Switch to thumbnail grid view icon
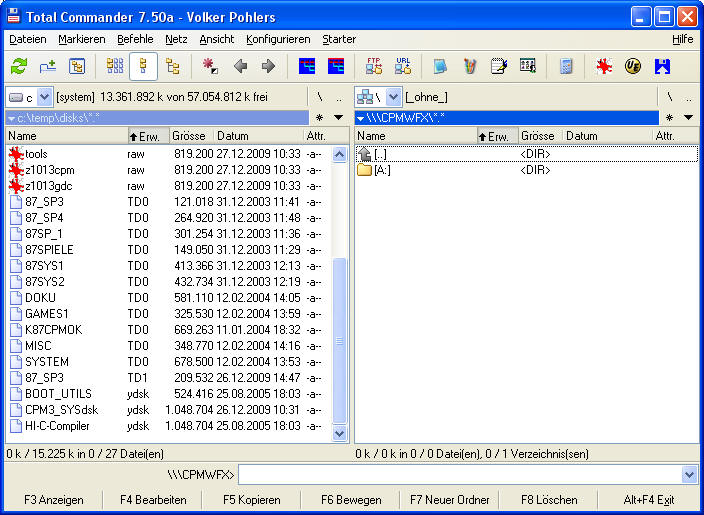 (x=115, y=66)
